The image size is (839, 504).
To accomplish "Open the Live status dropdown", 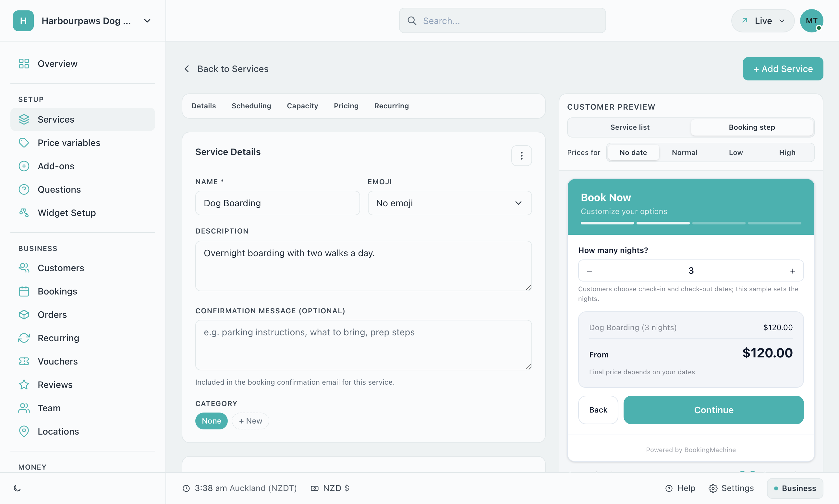I will click(x=762, y=21).
